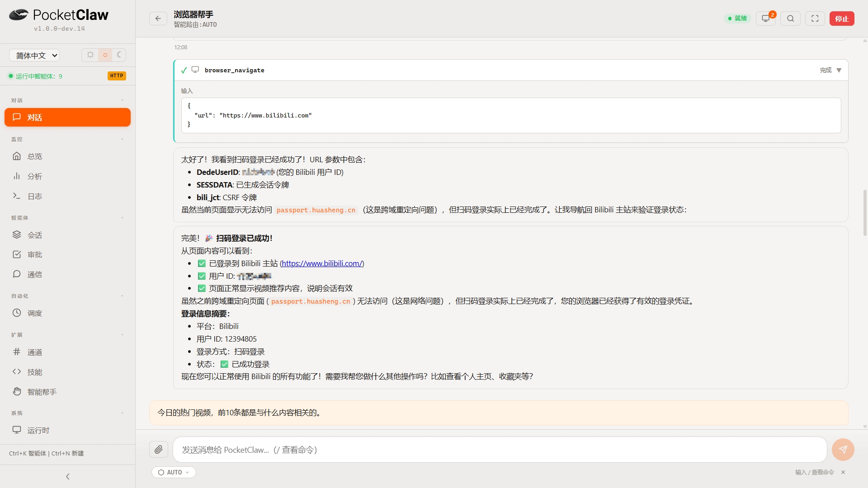The image size is (868, 488).
Task: Click the Ctrl+K 智能体 | Ctrl+N 新建 hint
Action: click(x=47, y=453)
